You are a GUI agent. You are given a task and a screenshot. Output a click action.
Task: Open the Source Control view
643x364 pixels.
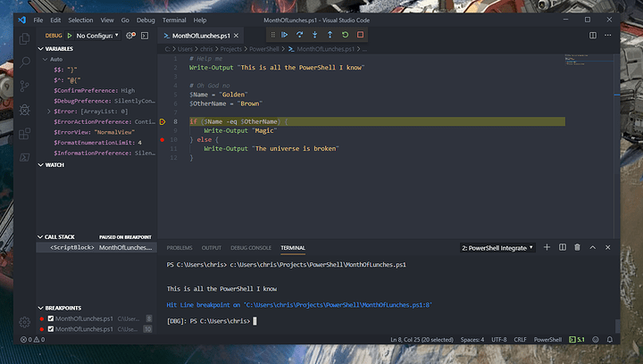25,86
